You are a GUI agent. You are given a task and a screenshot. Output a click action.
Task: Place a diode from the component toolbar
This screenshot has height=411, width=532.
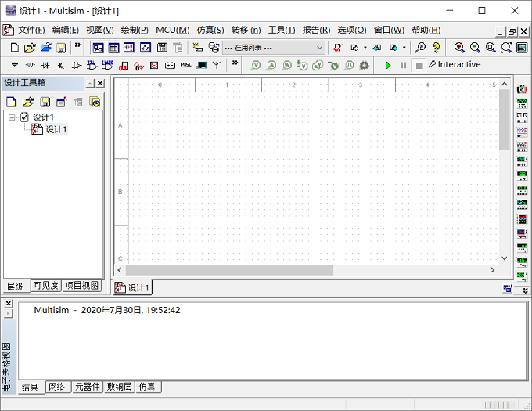point(45,65)
